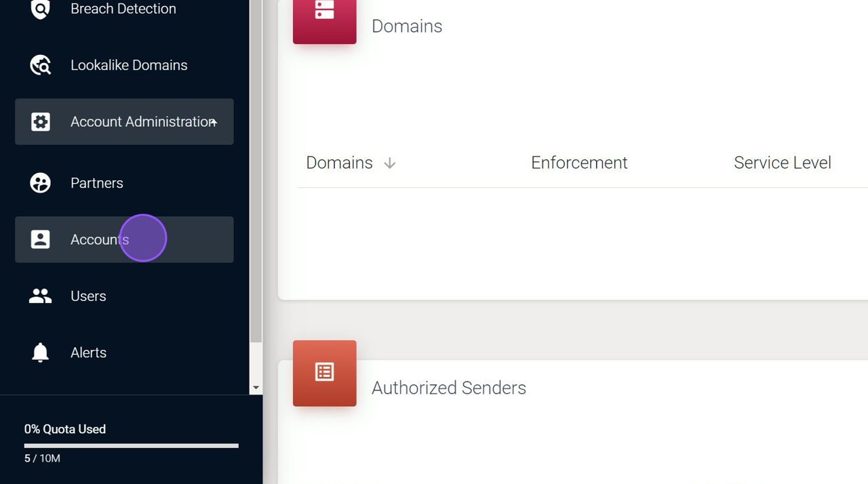Sort by the Service Level column header
This screenshot has height=484, width=868.
point(782,163)
